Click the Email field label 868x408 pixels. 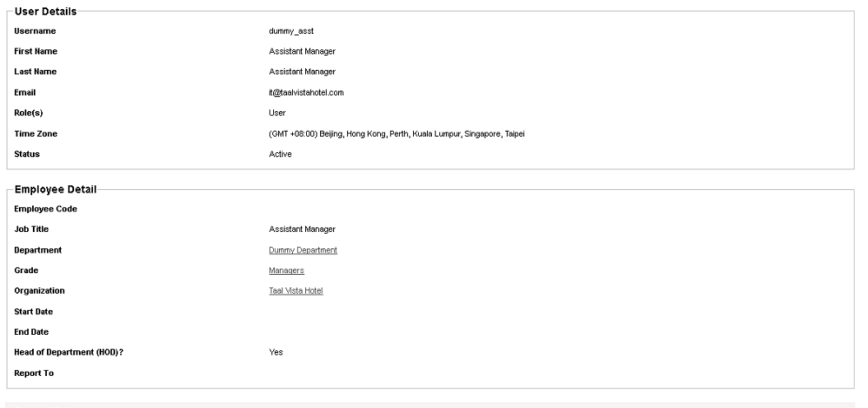(25, 93)
